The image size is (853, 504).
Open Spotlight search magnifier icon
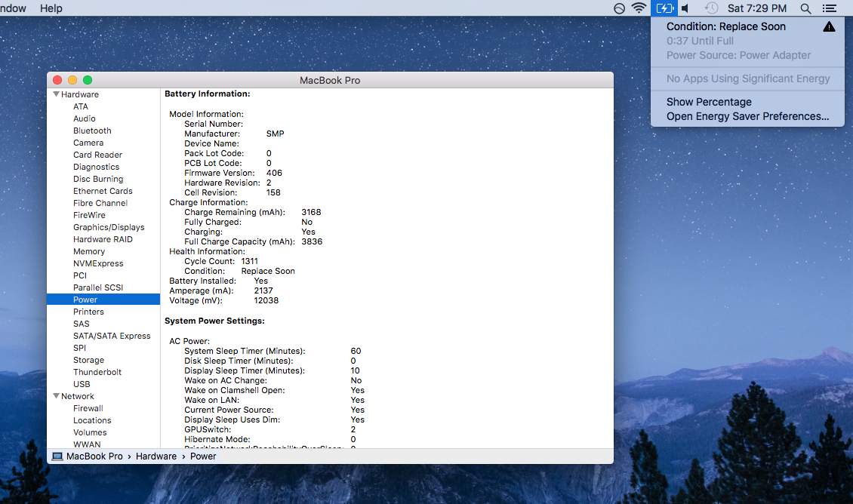pyautogui.click(x=805, y=8)
